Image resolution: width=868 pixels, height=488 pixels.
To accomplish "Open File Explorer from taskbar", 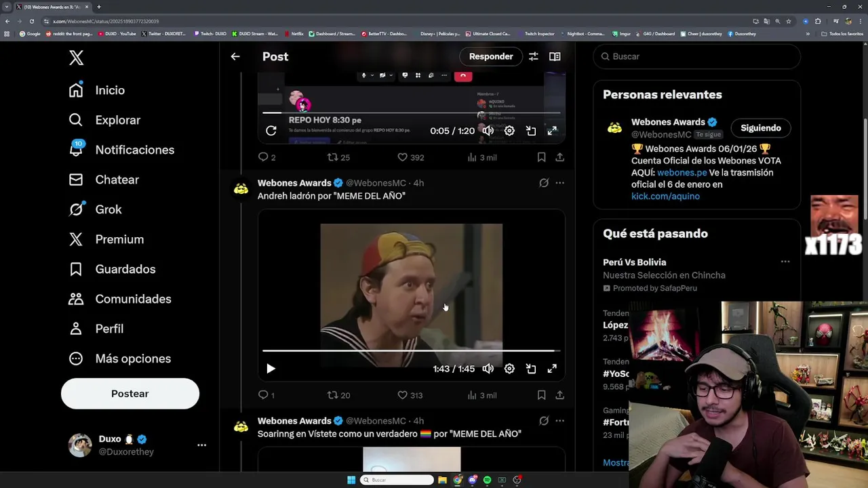I will 442,480.
